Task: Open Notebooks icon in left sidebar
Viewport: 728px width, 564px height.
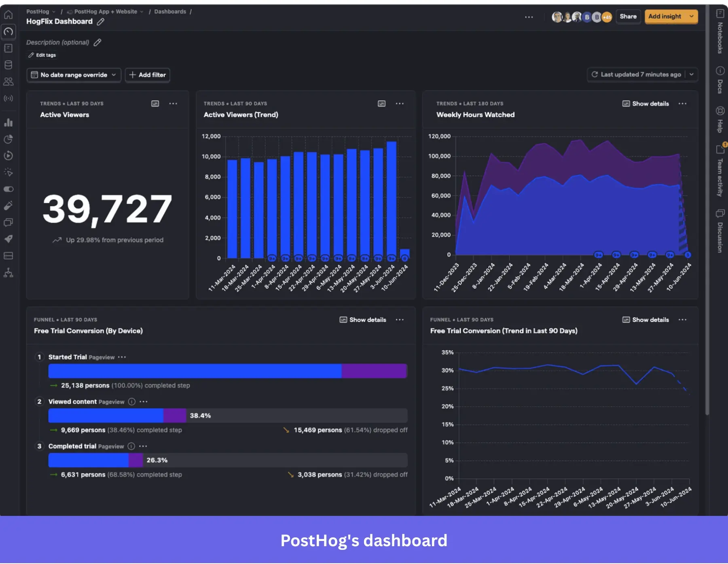Action: coord(8,49)
